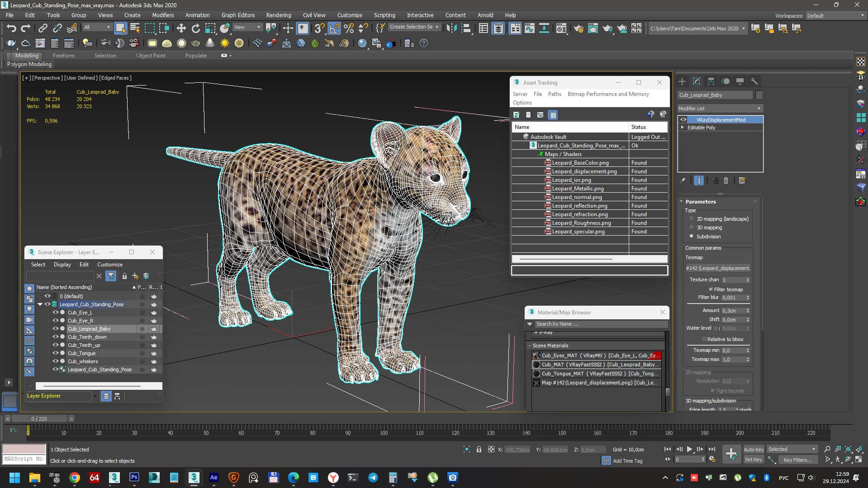Collapse Scene Materials section
The width and height of the screenshot is (868, 488).
(530, 346)
